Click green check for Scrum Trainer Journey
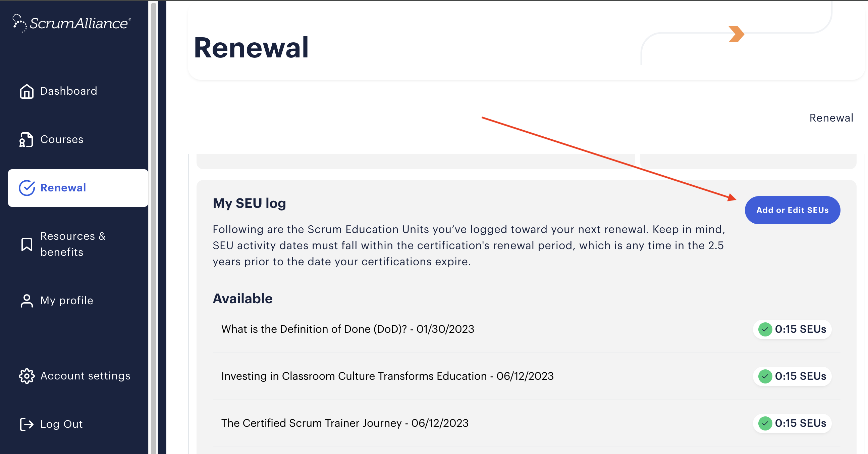Viewport: 868px width, 454px height. pyautogui.click(x=765, y=423)
